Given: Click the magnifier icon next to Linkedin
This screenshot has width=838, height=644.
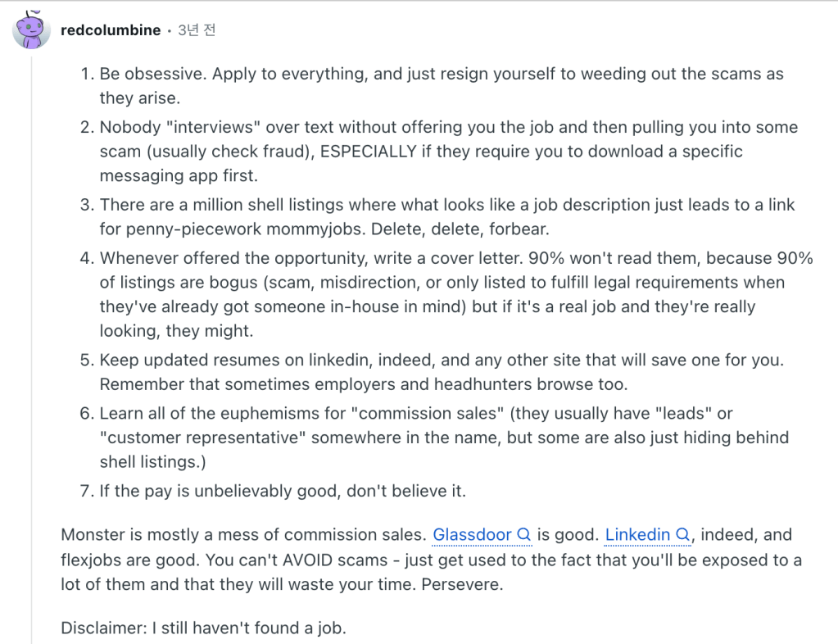Looking at the screenshot, I should [682, 535].
